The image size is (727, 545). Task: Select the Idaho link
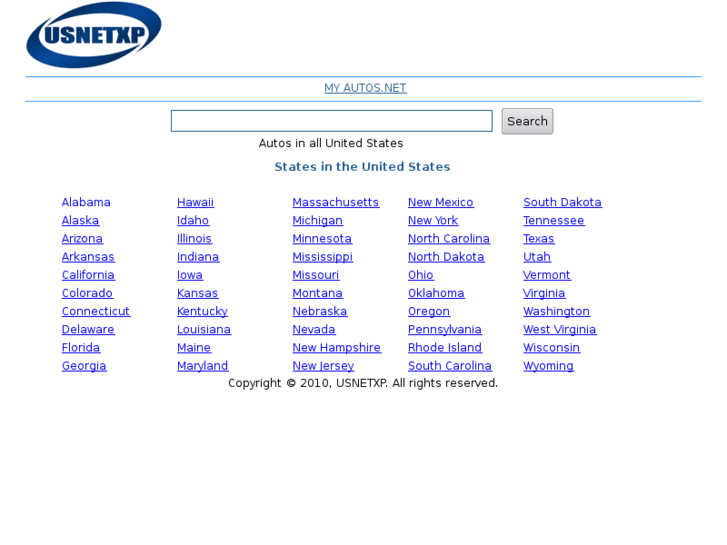coord(193,220)
